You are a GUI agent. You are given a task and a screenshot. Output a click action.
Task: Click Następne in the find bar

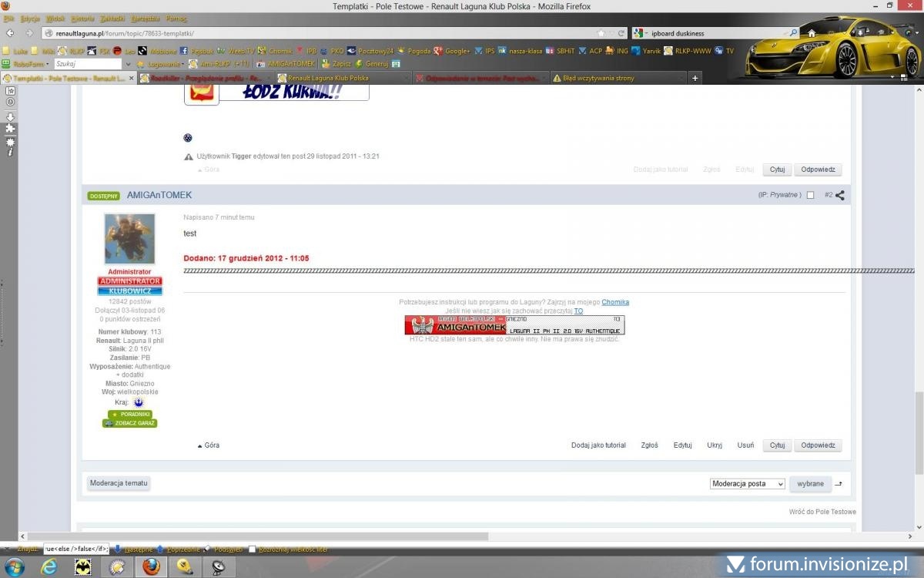[134, 549]
